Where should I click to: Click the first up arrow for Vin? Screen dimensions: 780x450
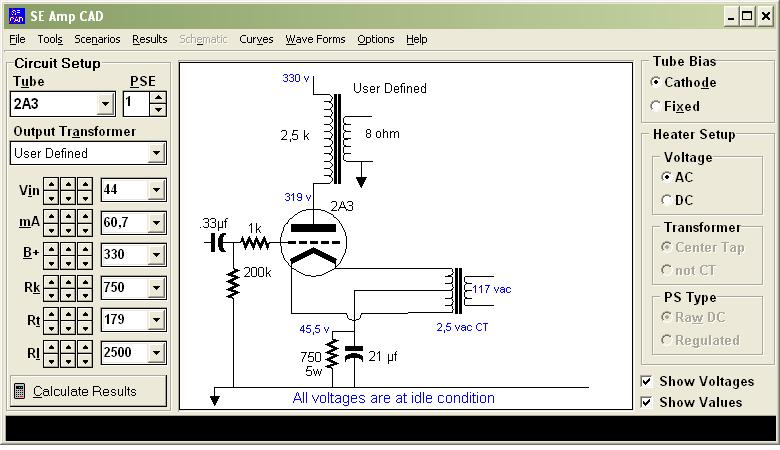(52, 184)
